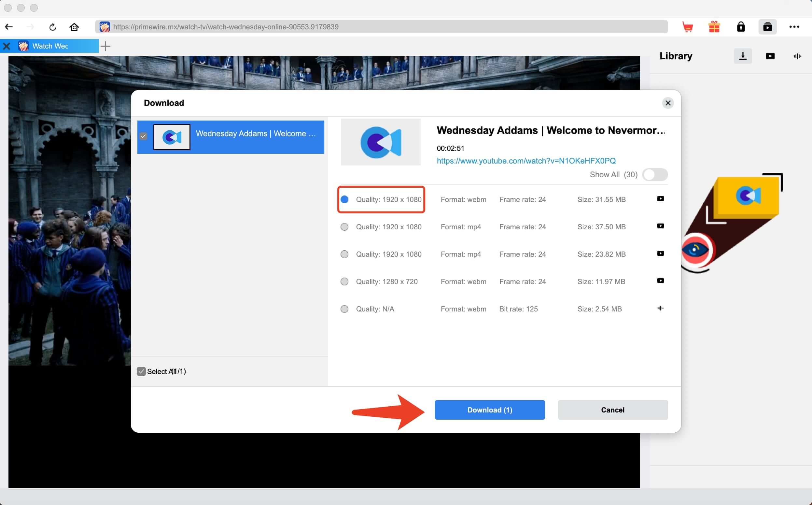Select 1280 x 720 webm quality
Image resolution: width=812 pixels, height=505 pixels.
(344, 282)
